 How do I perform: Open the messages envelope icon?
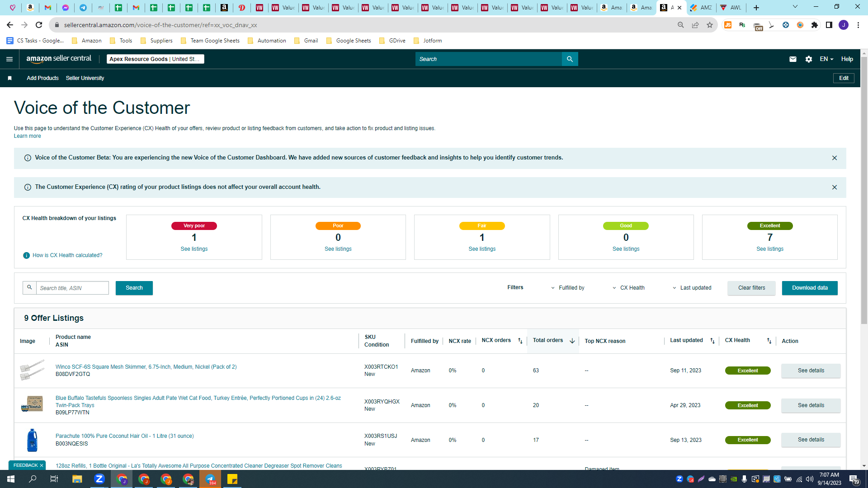coord(793,59)
